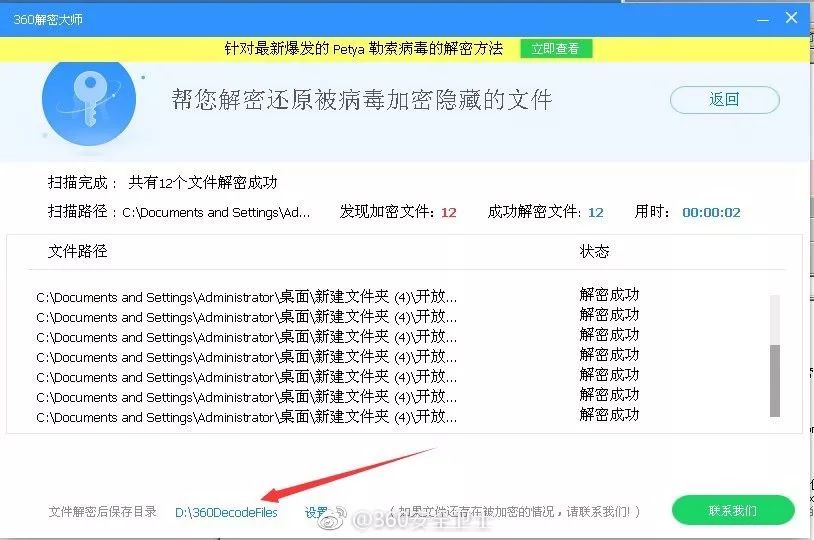Click the green 联系我们 button
Screen dimensions: 814x540
tap(733, 510)
